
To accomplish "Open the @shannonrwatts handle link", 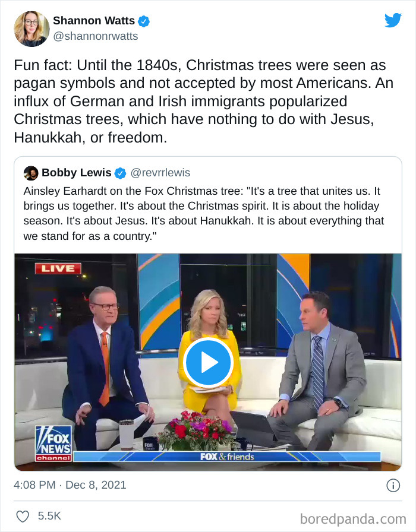I will [x=96, y=36].
